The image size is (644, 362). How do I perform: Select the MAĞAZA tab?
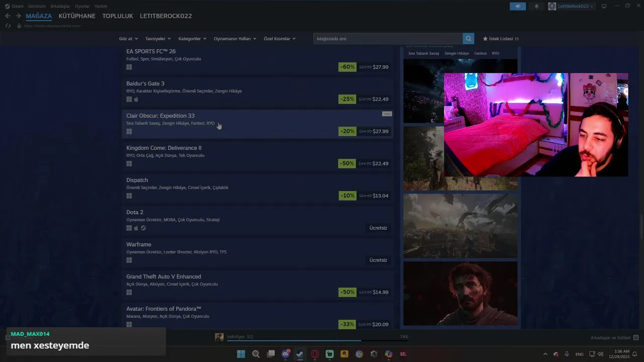tap(39, 16)
